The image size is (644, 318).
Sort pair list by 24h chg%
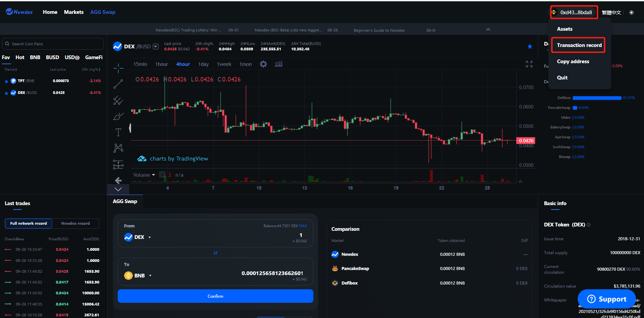(91, 69)
